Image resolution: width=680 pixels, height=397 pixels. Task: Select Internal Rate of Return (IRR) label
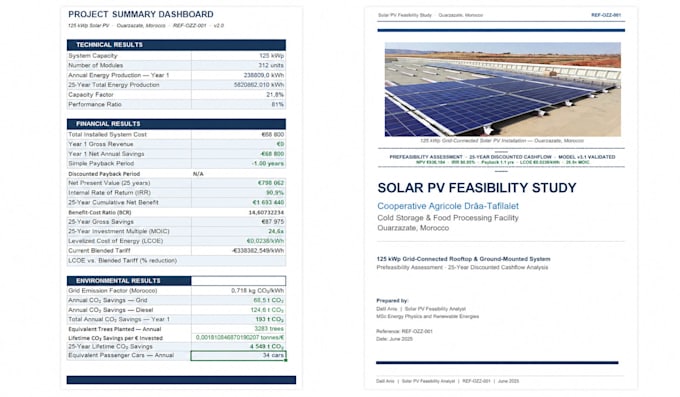tap(109, 193)
